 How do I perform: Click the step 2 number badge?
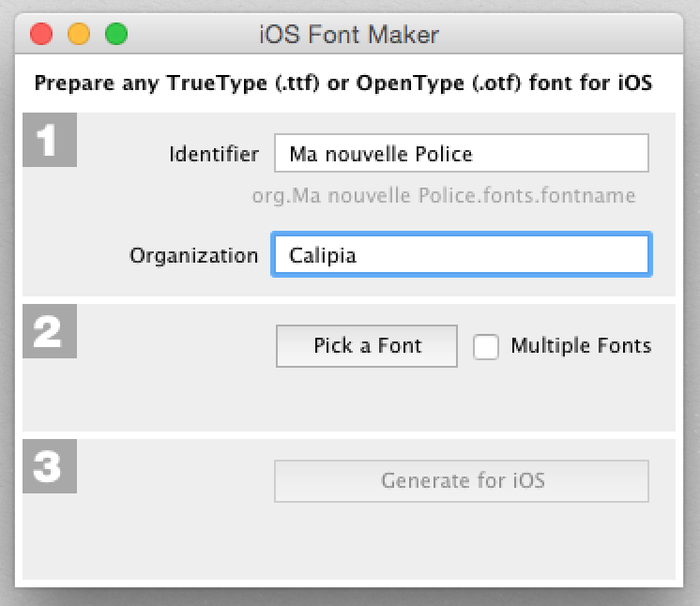[49, 331]
